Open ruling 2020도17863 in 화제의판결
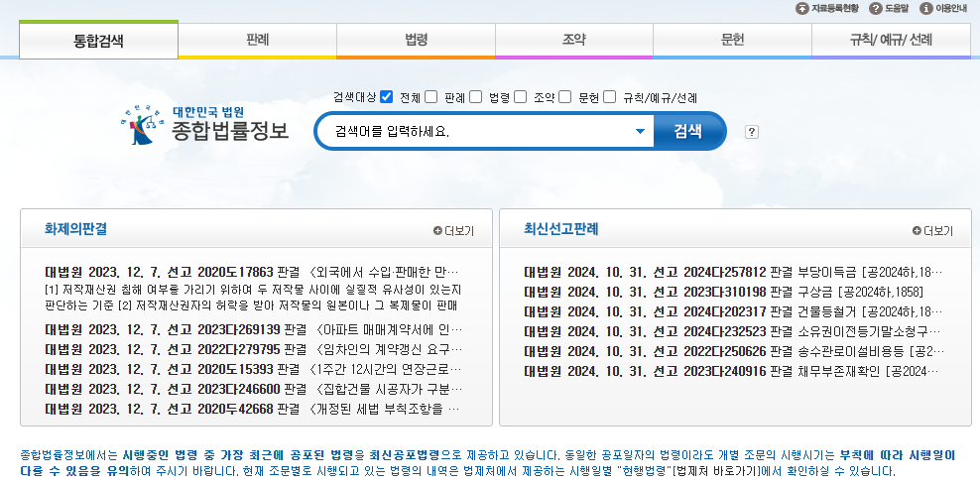Image resolution: width=980 pixels, height=487 pixels. (x=253, y=272)
